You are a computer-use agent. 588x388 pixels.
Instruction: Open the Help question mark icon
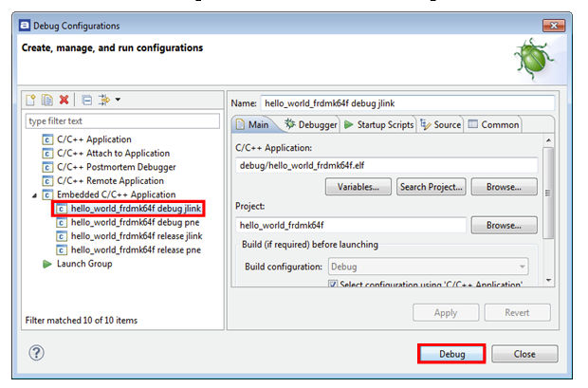coord(36,353)
